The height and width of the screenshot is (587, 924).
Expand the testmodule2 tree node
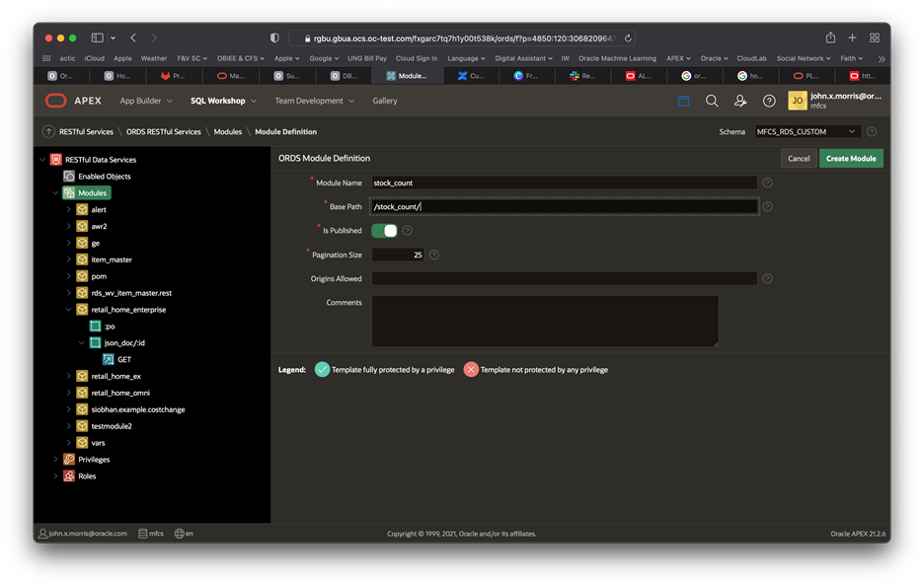point(70,425)
